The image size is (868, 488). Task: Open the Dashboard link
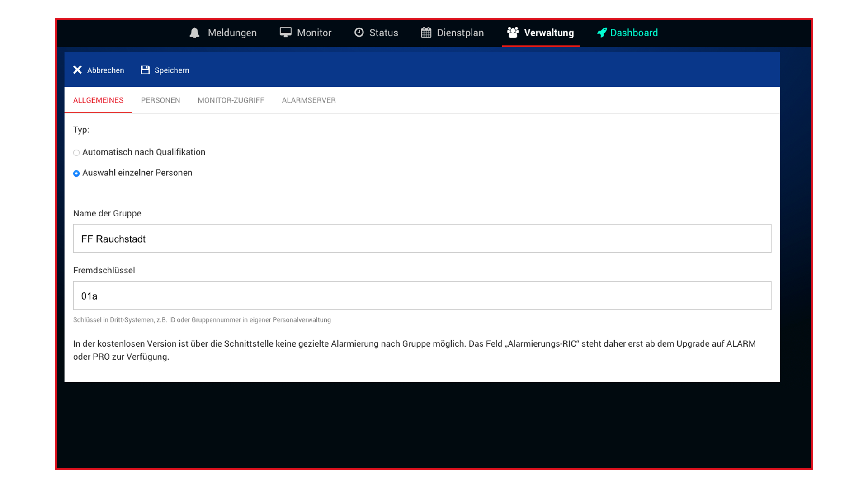pyautogui.click(x=627, y=33)
